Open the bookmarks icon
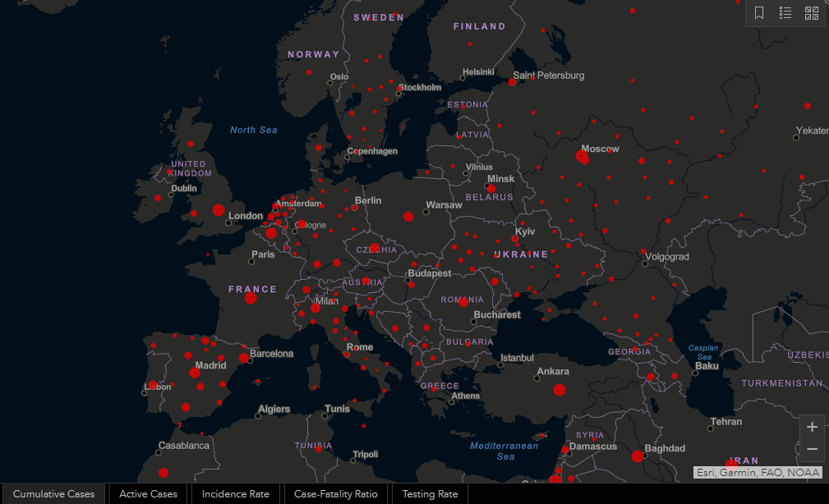Screen dimensions: 829x504 click(758, 12)
